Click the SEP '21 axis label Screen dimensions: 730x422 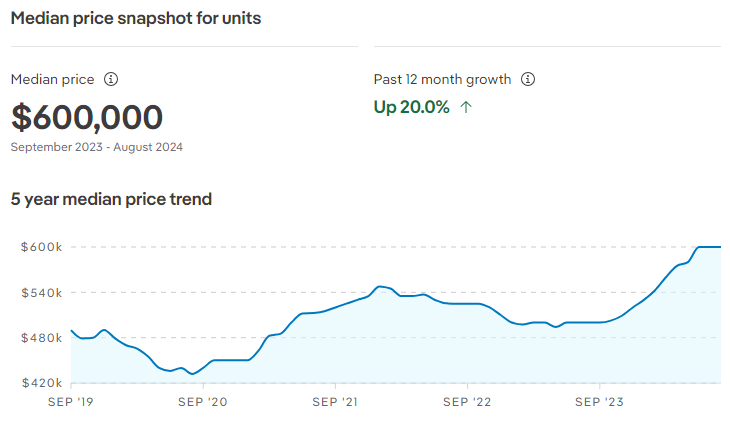pyautogui.click(x=335, y=402)
